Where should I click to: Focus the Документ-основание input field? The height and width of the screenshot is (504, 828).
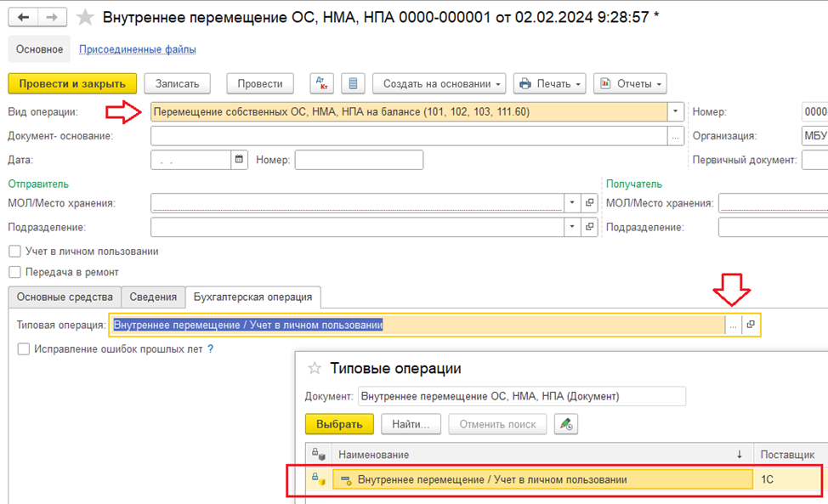(x=409, y=136)
